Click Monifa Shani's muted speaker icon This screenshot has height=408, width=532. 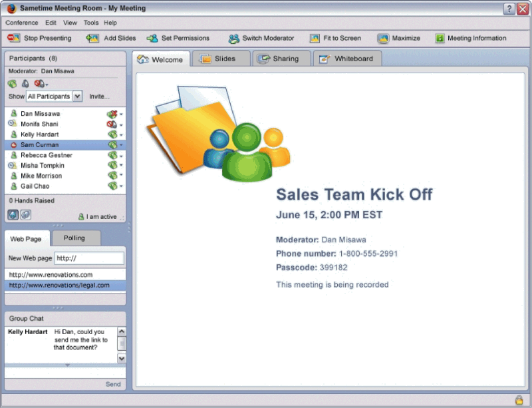112,124
